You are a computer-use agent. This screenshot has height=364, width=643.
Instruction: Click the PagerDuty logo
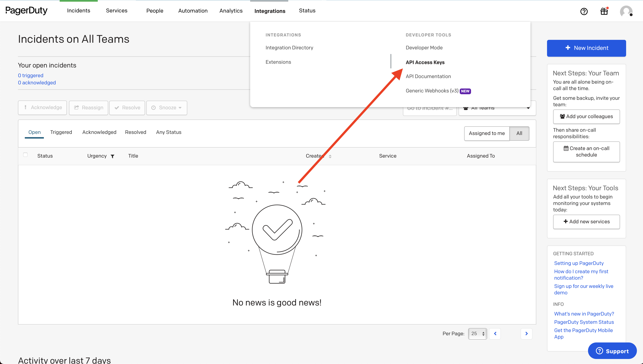[26, 10]
